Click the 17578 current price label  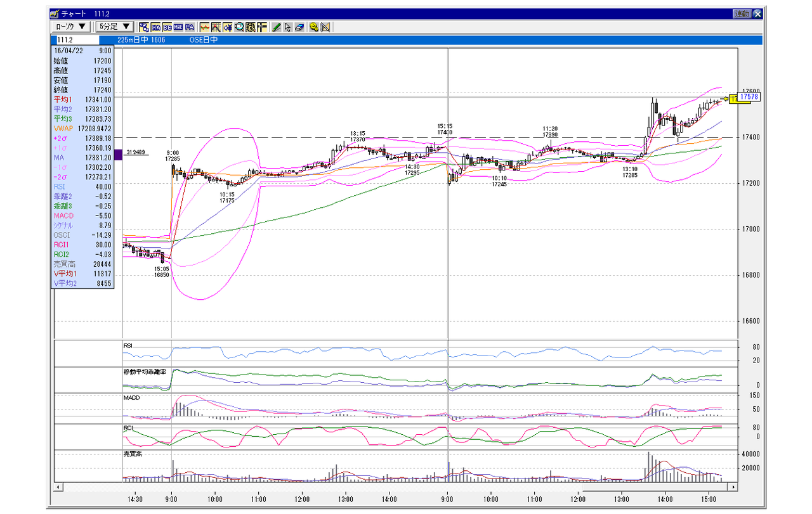click(749, 98)
